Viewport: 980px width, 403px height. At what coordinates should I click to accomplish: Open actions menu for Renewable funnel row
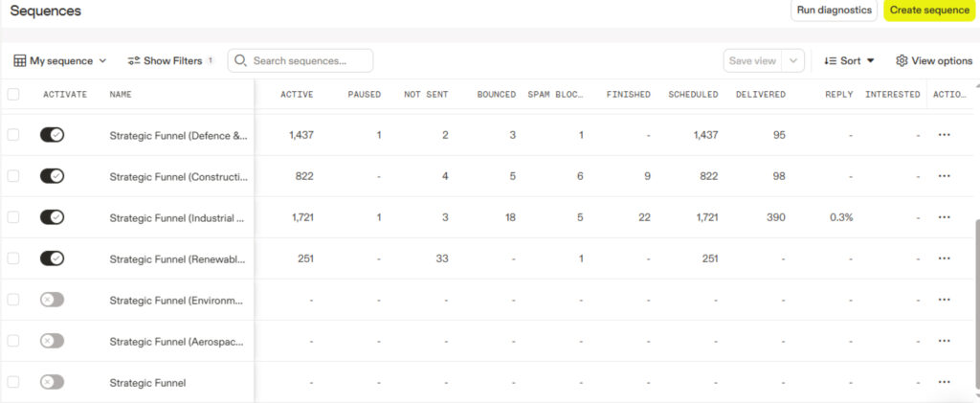coord(944,258)
